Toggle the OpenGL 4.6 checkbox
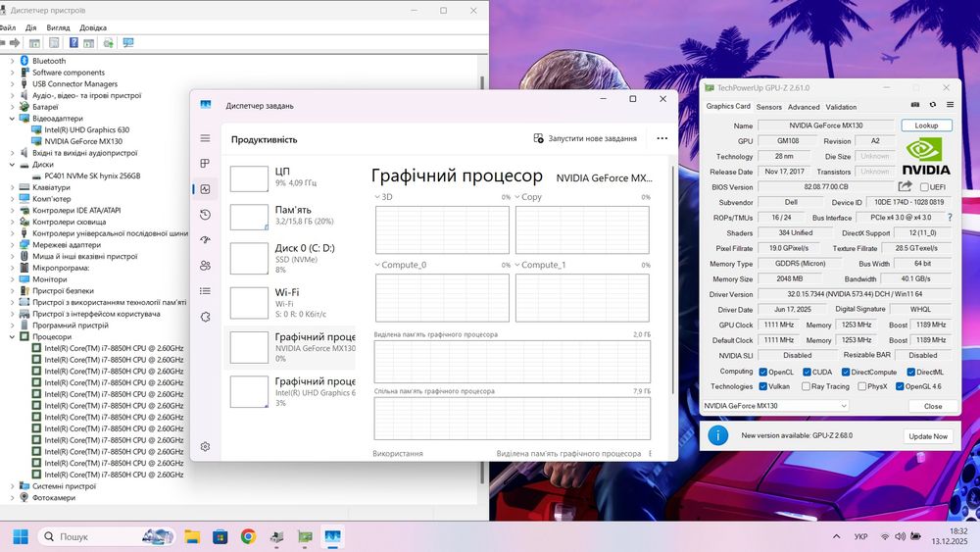Screen dimensions: 980x552 click(x=900, y=386)
